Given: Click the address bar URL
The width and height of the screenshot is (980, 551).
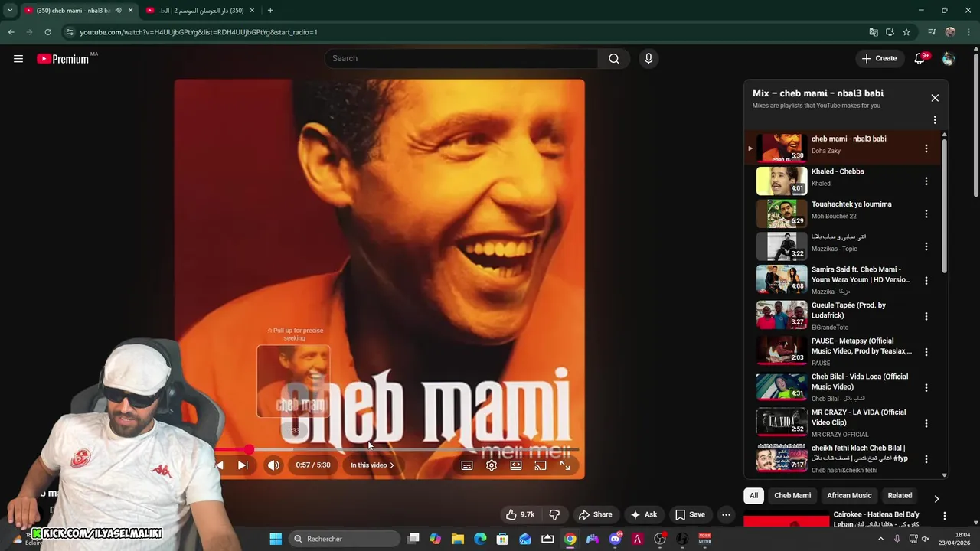Looking at the screenshot, I should 198,32.
